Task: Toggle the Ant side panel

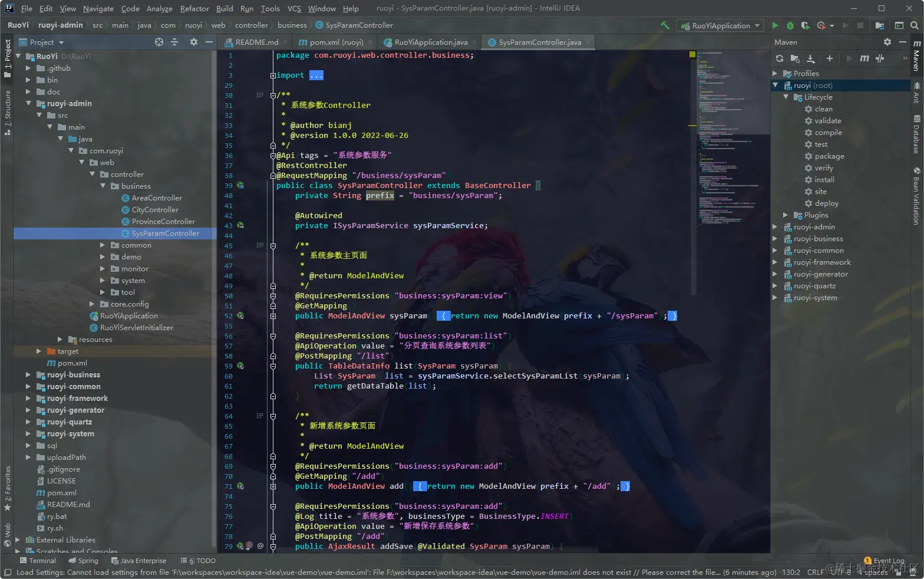Action: pos(917,93)
